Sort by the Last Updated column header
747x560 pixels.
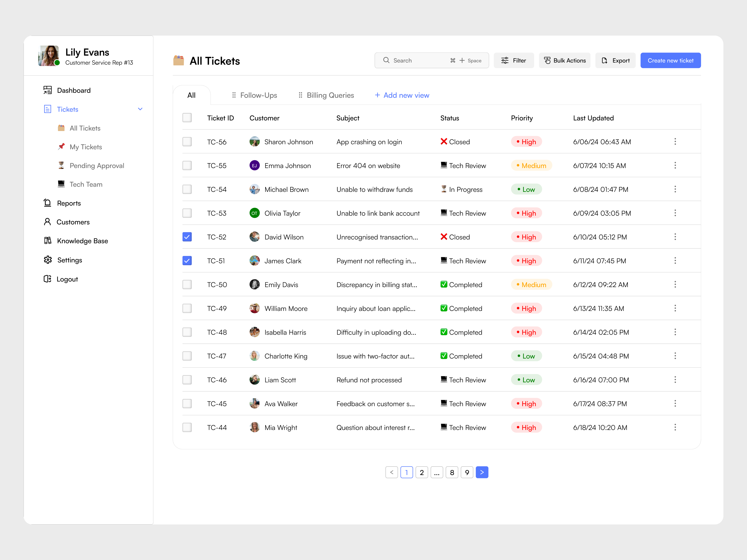593,118
